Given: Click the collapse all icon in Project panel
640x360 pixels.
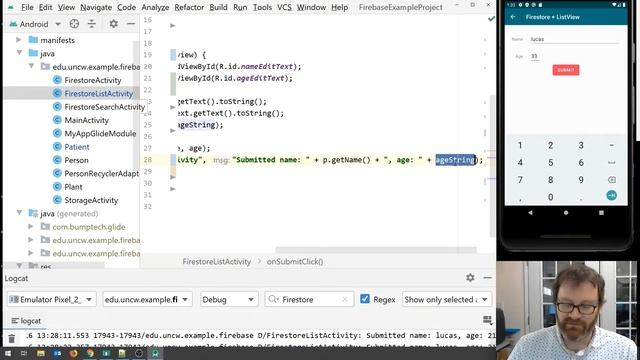Looking at the screenshot, I should [x=92, y=24].
